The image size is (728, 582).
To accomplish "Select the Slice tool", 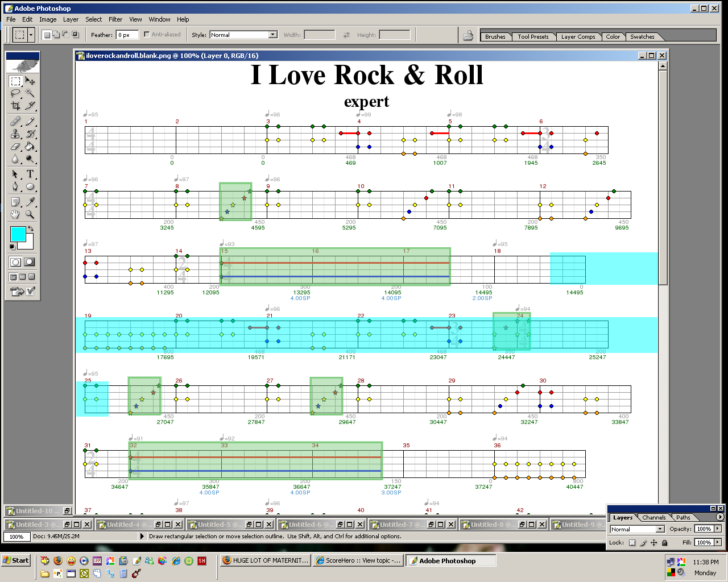I will (30, 105).
